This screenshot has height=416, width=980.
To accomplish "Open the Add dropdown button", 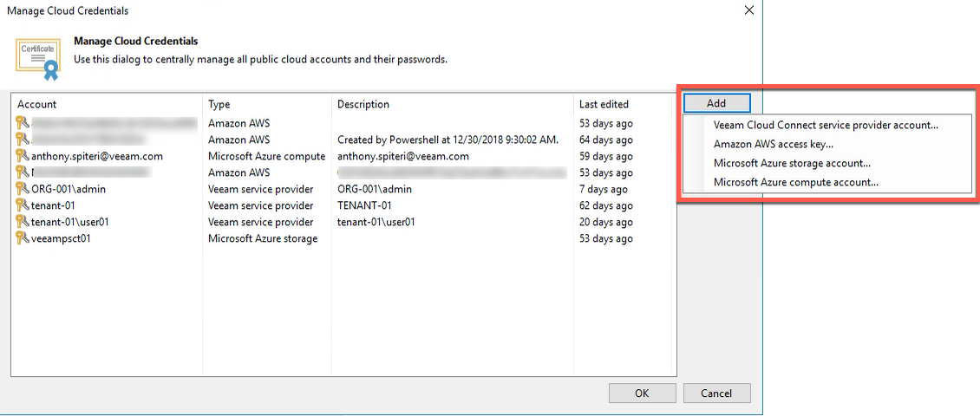I will pos(716,103).
